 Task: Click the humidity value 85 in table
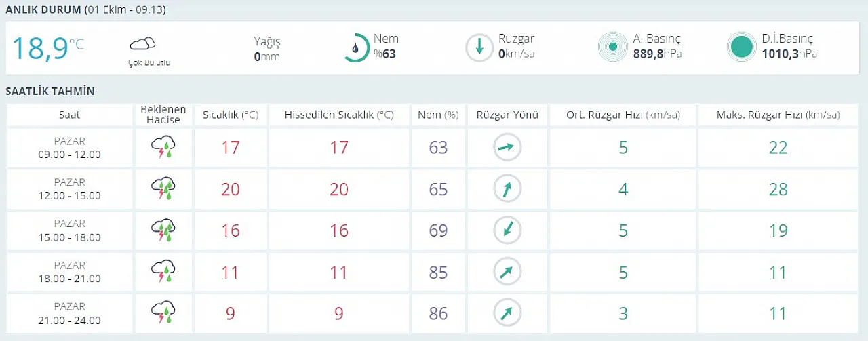[x=439, y=272]
